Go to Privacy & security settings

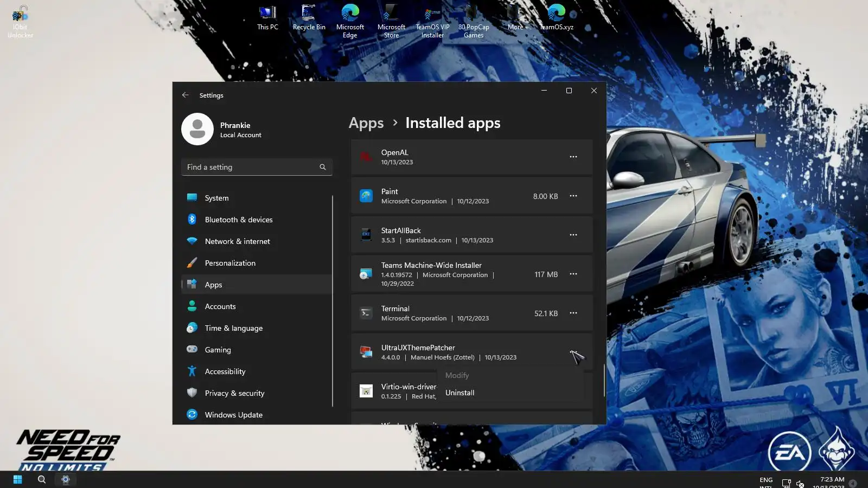(257, 393)
